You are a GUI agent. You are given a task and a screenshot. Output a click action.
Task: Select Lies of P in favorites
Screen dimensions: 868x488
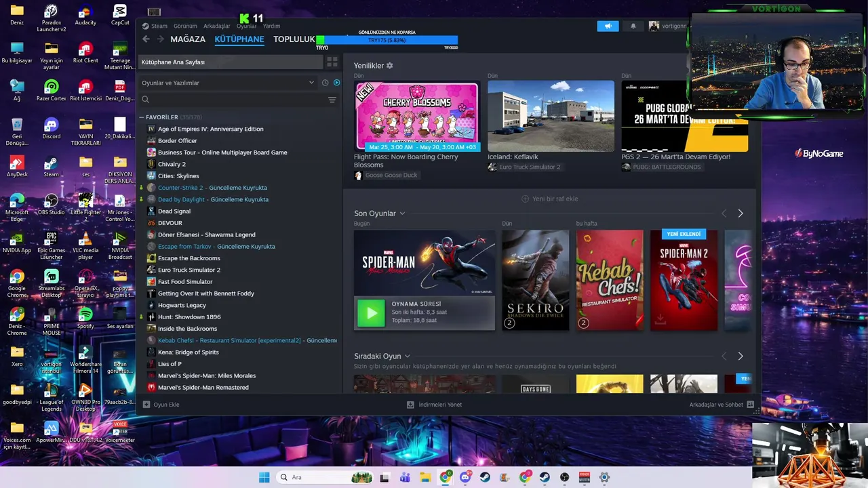170,364
